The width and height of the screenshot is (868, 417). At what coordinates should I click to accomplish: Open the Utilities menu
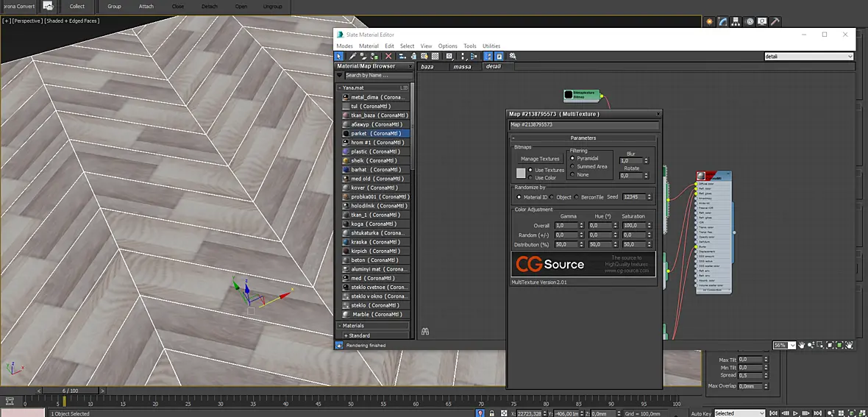point(491,46)
